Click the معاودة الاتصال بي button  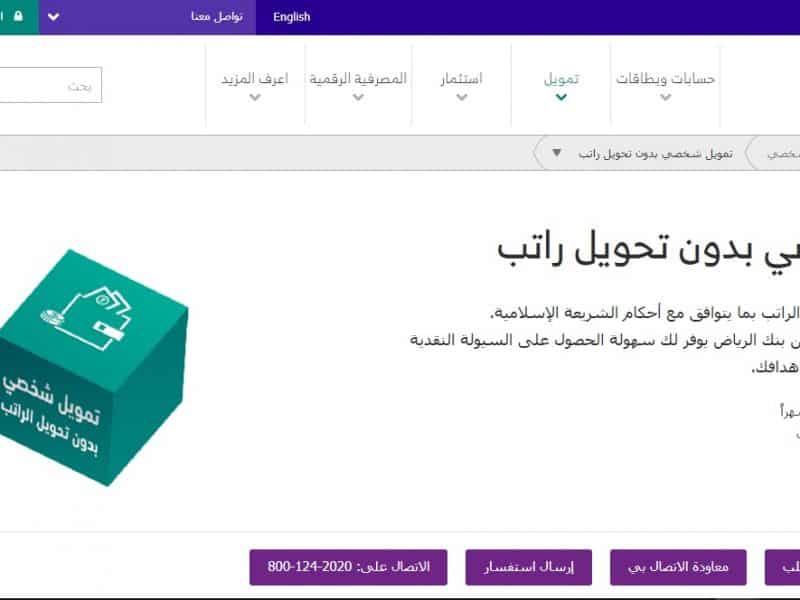click(x=678, y=567)
